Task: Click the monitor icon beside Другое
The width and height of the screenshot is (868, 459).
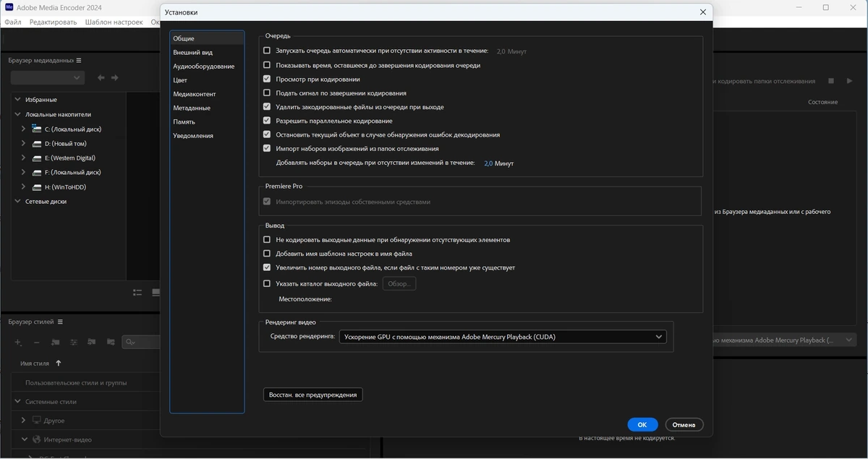Action: click(35, 420)
